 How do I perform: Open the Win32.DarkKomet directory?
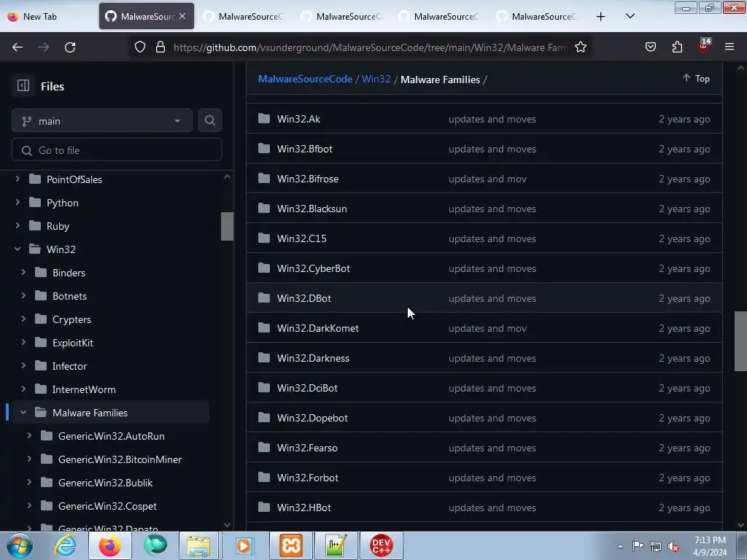(x=318, y=328)
